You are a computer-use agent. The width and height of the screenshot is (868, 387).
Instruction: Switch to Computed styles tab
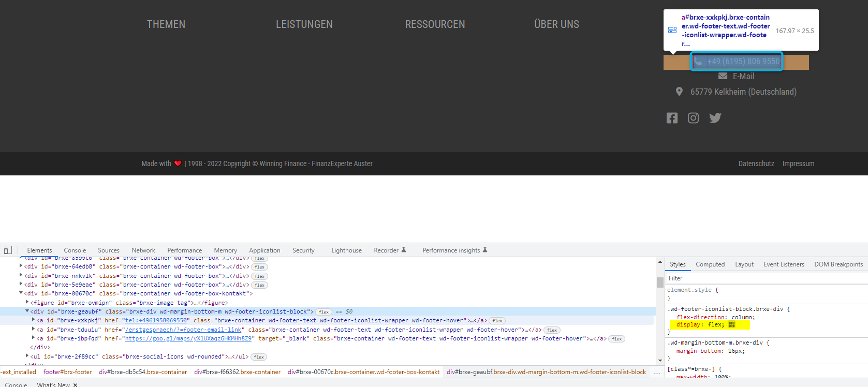[x=710, y=264]
